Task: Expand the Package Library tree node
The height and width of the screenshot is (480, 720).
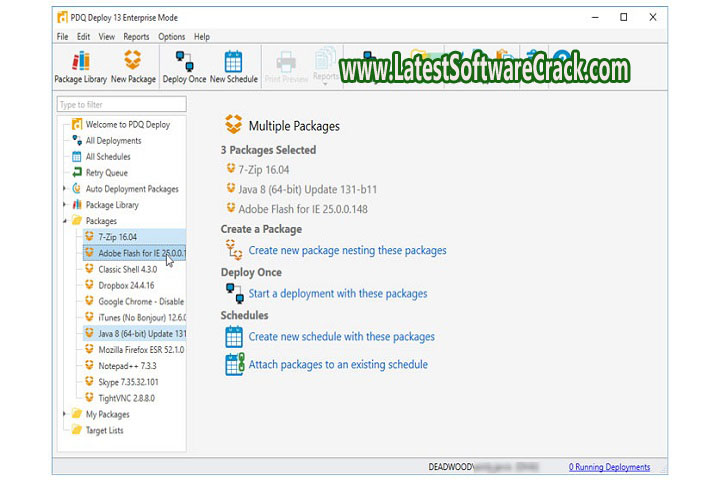Action: click(65, 205)
